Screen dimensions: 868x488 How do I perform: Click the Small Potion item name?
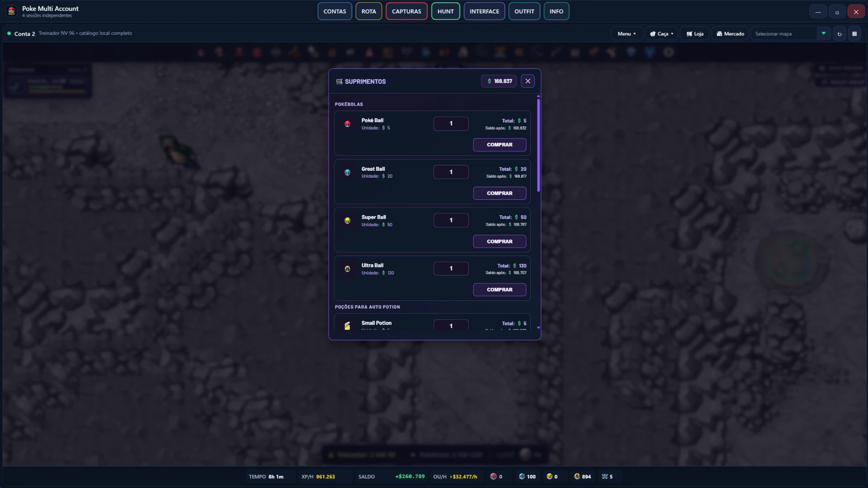(376, 323)
